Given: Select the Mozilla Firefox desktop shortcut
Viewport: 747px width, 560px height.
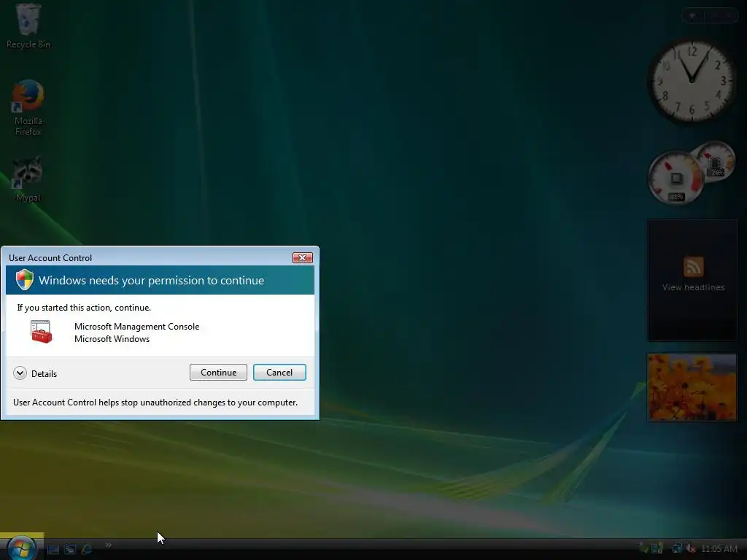Looking at the screenshot, I should point(28,108).
